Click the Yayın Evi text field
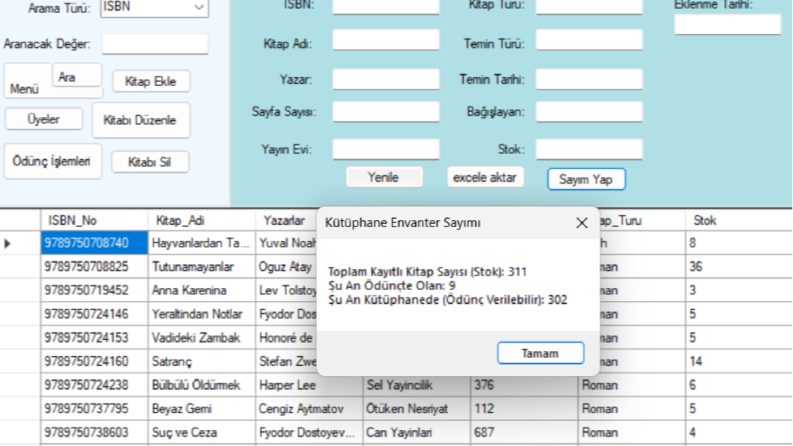 386,149
